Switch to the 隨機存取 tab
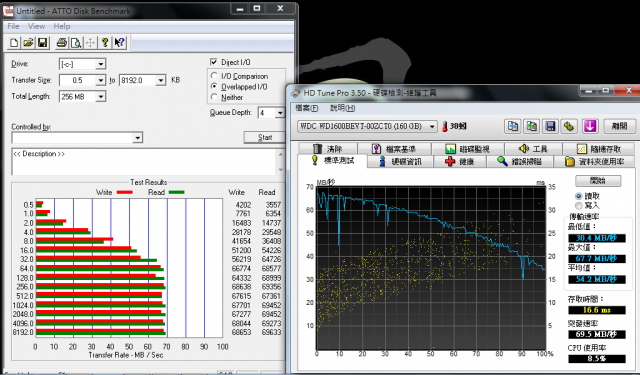 tap(599, 149)
